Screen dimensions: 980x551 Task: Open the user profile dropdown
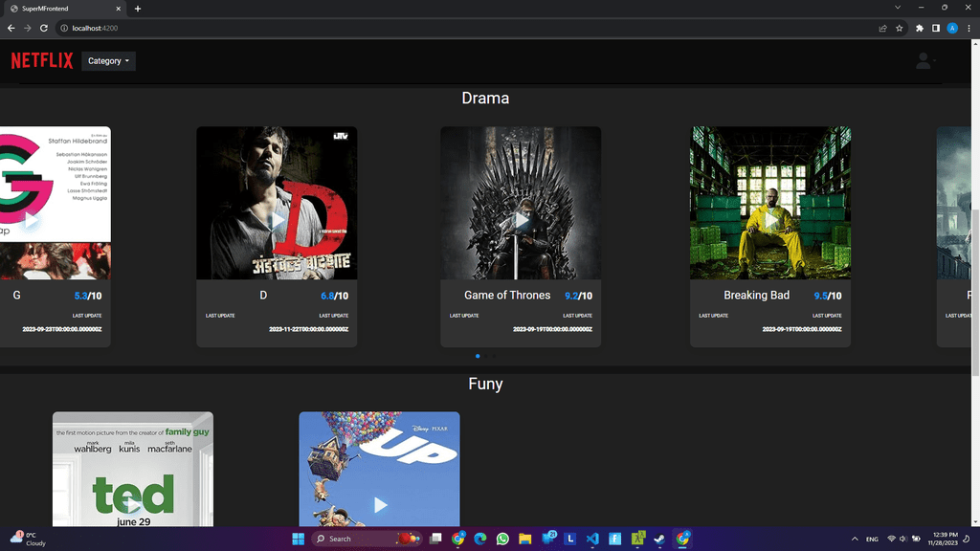925,60
